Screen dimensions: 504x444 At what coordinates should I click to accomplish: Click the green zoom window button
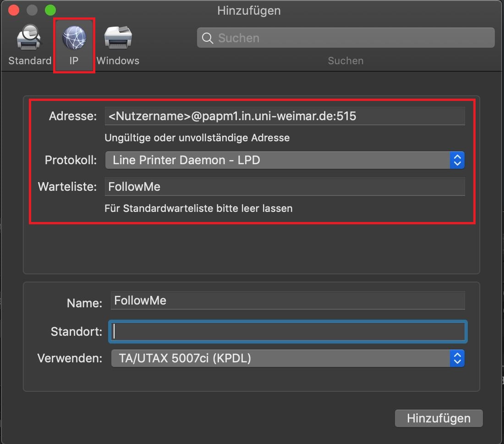pyautogui.click(x=50, y=10)
